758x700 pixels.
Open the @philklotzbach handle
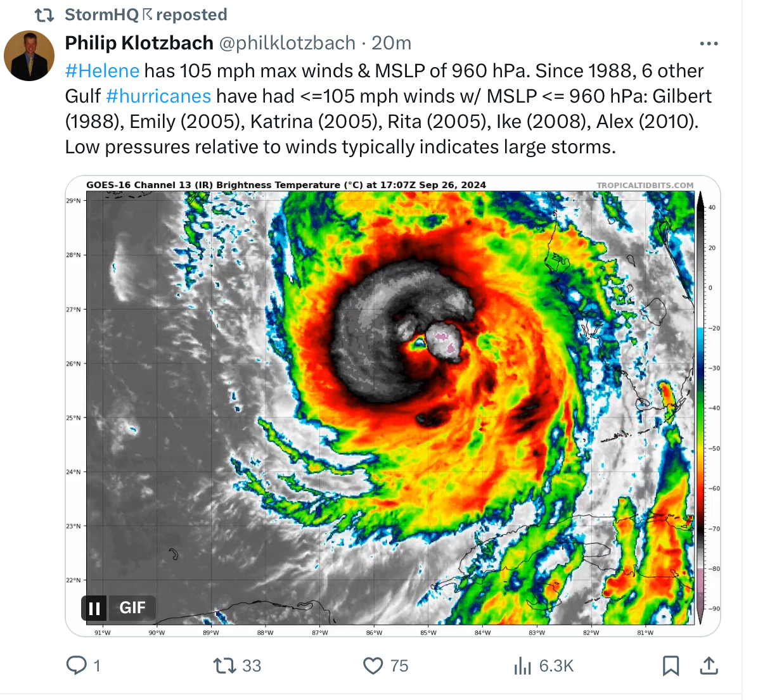287,43
